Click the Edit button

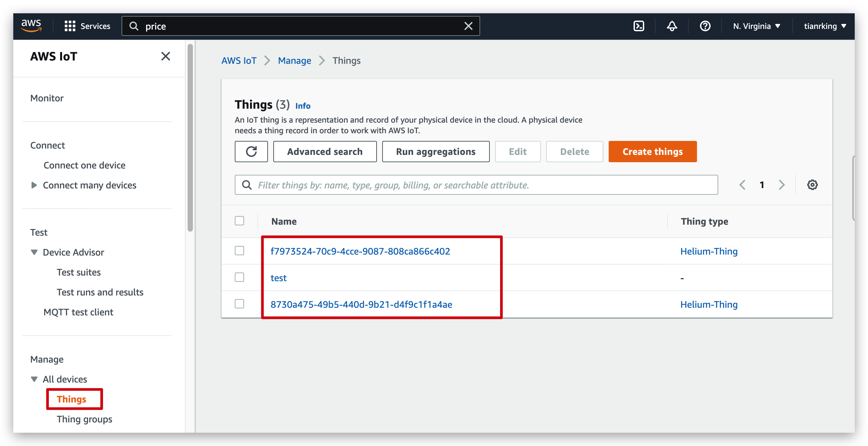pyautogui.click(x=518, y=152)
